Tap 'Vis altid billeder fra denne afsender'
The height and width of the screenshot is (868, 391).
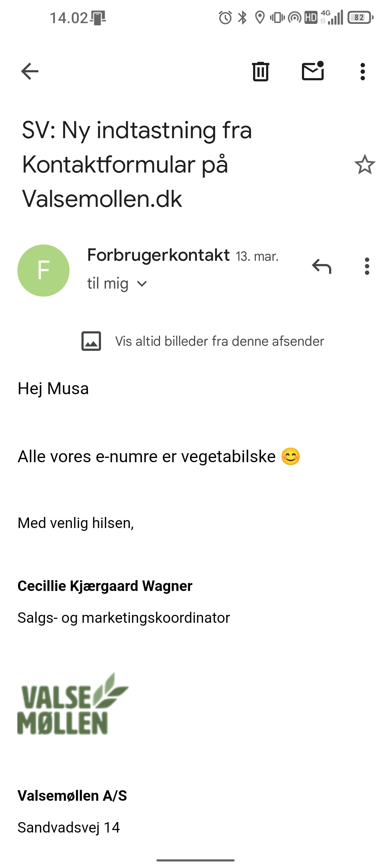coord(219,341)
